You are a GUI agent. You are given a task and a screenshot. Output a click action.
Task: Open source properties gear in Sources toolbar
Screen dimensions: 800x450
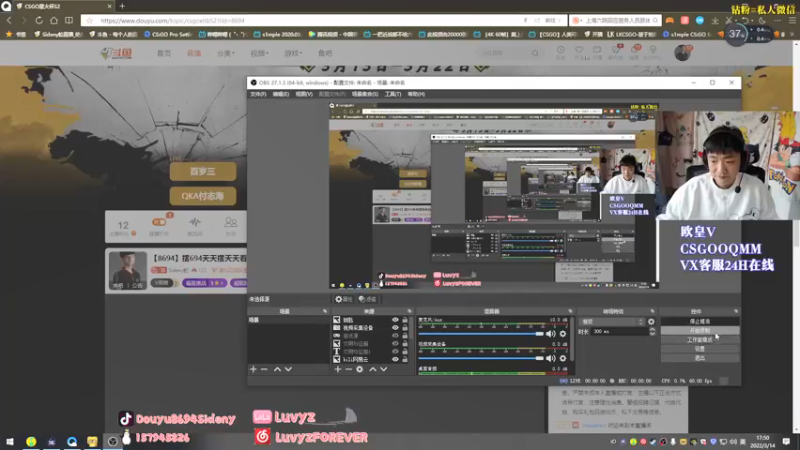[x=360, y=369]
